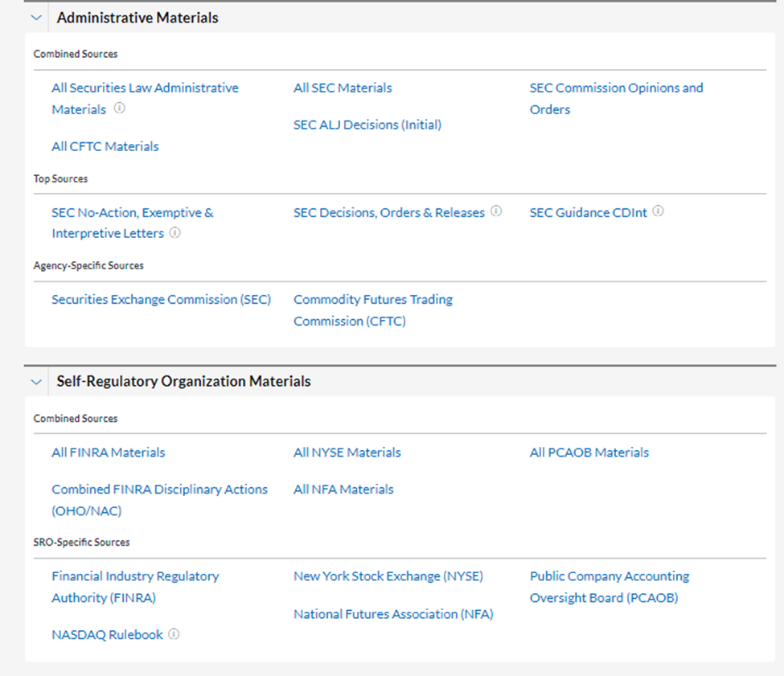784x676 pixels.
Task: Open info icon beside All Securities Law Administrative Materials
Action: pos(119,108)
